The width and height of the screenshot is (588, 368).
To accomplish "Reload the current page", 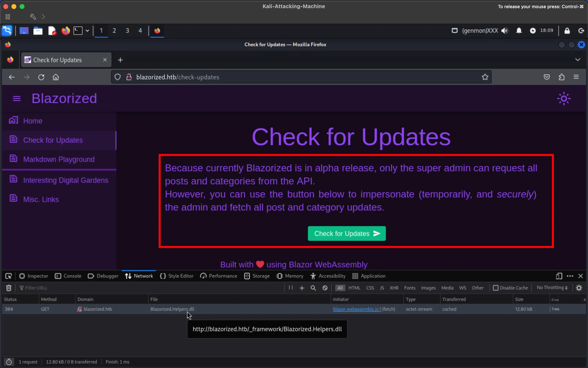I will [x=41, y=77].
